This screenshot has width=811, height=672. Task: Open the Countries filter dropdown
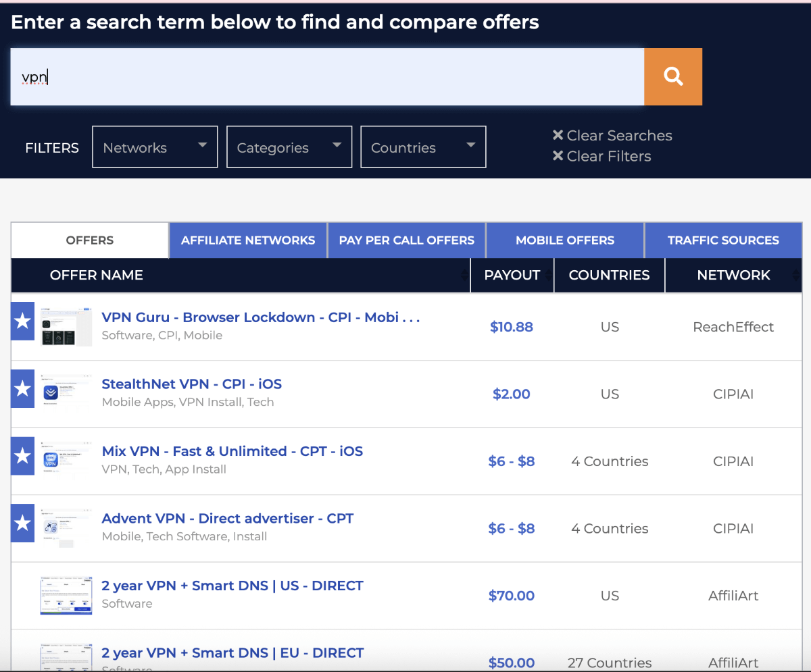pyautogui.click(x=423, y=147)
